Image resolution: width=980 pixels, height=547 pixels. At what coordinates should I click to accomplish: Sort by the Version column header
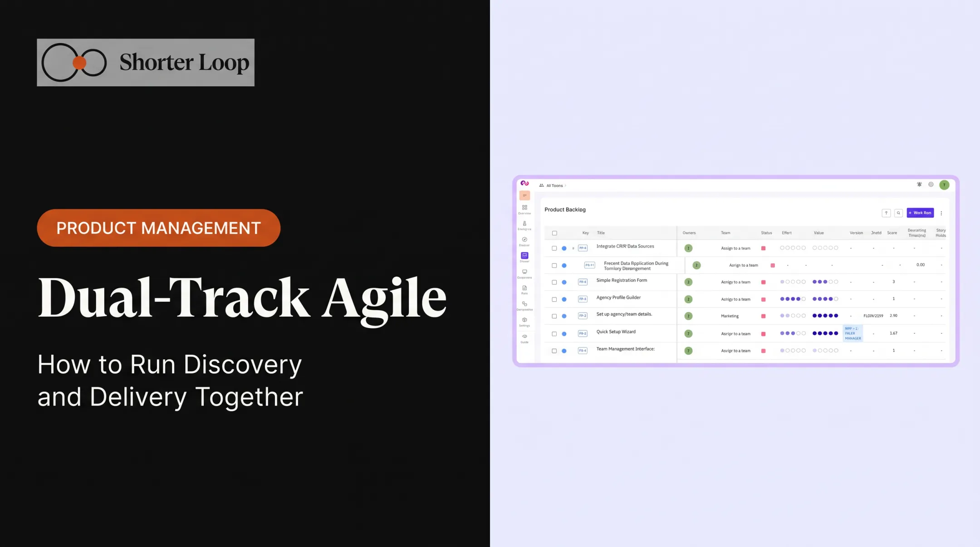pyautogui.click(x=856, y=233)
